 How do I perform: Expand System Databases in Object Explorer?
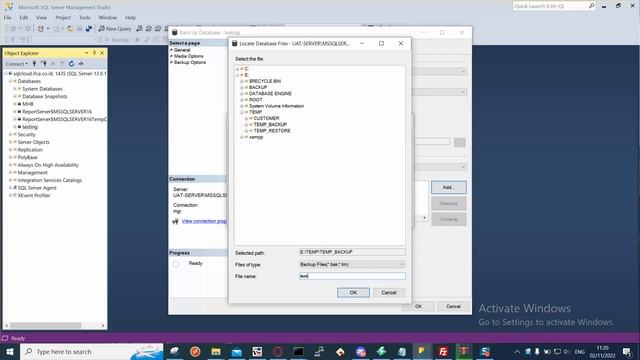point(15,89)
